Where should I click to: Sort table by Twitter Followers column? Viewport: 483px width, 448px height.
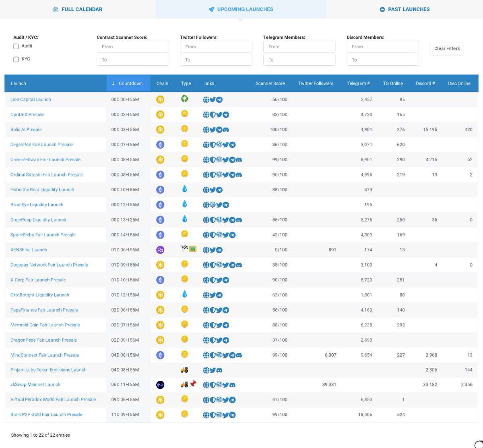[x=316, y=83]
